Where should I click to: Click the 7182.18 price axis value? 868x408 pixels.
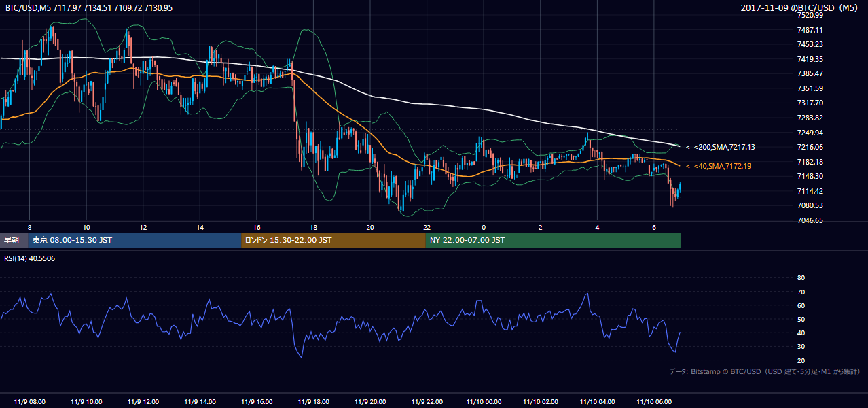tap(810, 162)
